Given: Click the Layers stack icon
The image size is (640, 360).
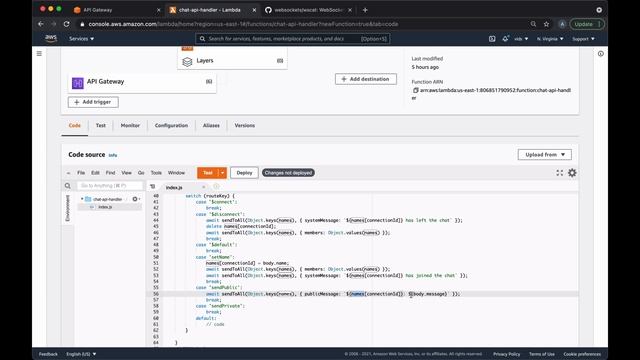Looking at the screenshot, I should (x=187, y=61).
